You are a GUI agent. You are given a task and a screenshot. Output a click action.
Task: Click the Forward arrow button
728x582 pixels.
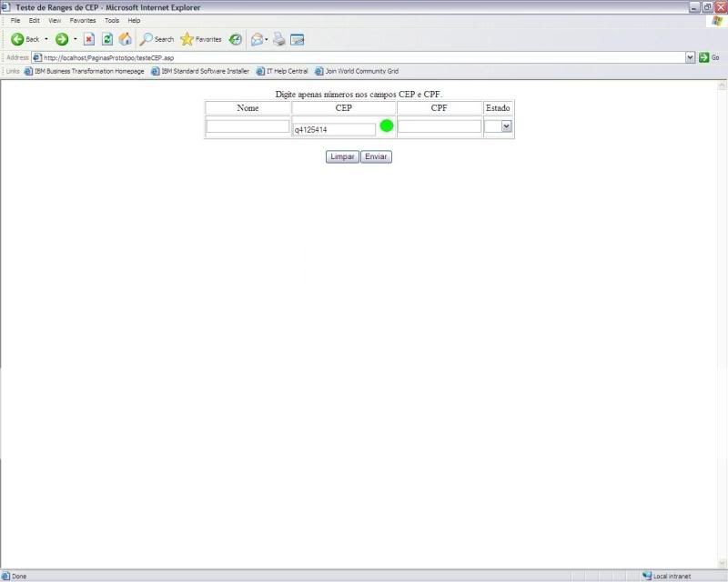(x=62, y=39)
